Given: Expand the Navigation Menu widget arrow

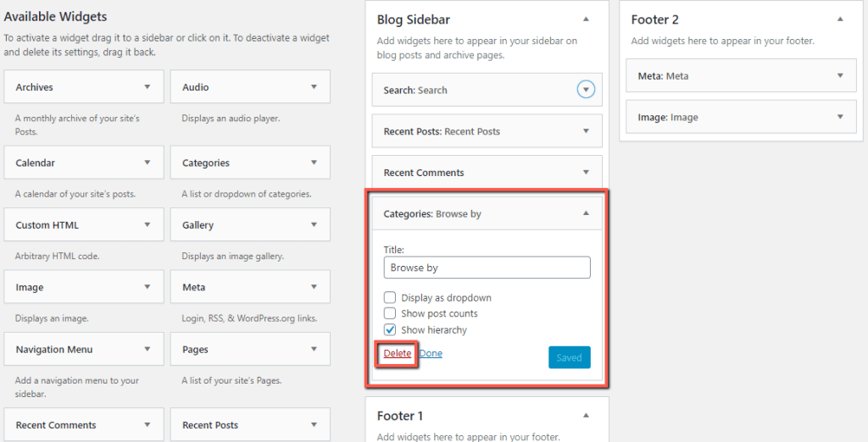Looking at the screenshot, I should point(147,349).
